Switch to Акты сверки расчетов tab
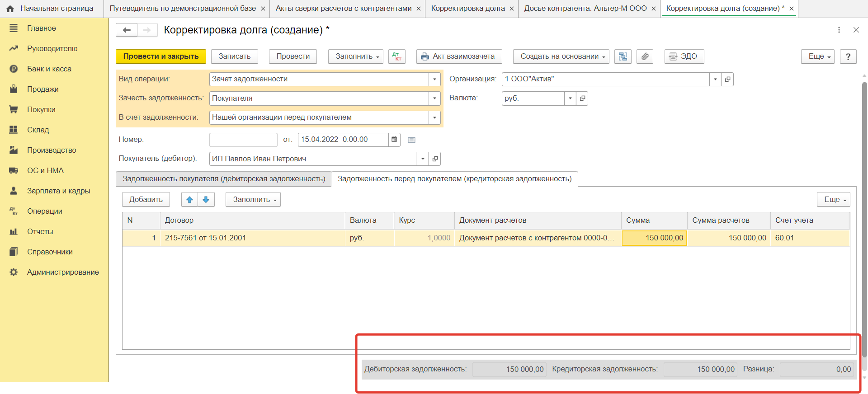 [x=344, y=9]
